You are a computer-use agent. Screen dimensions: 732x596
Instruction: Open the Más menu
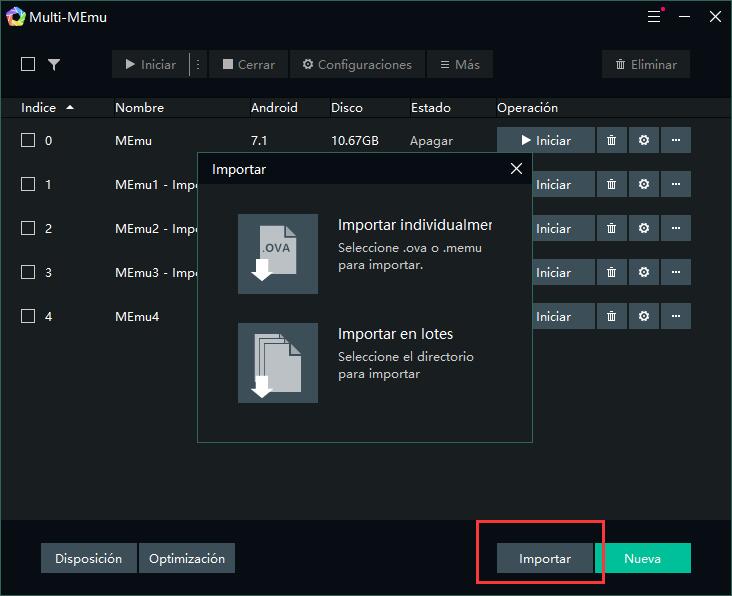pos(459,64)
